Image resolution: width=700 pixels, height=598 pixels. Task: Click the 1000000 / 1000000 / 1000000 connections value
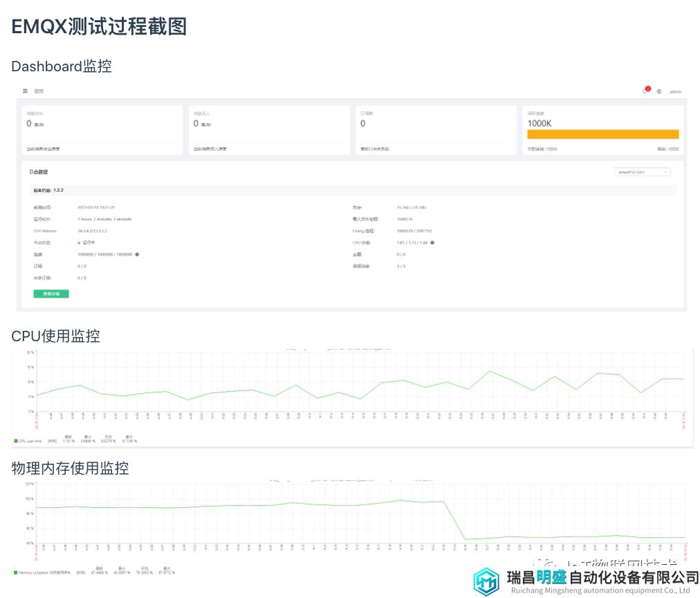coord(105,254)
